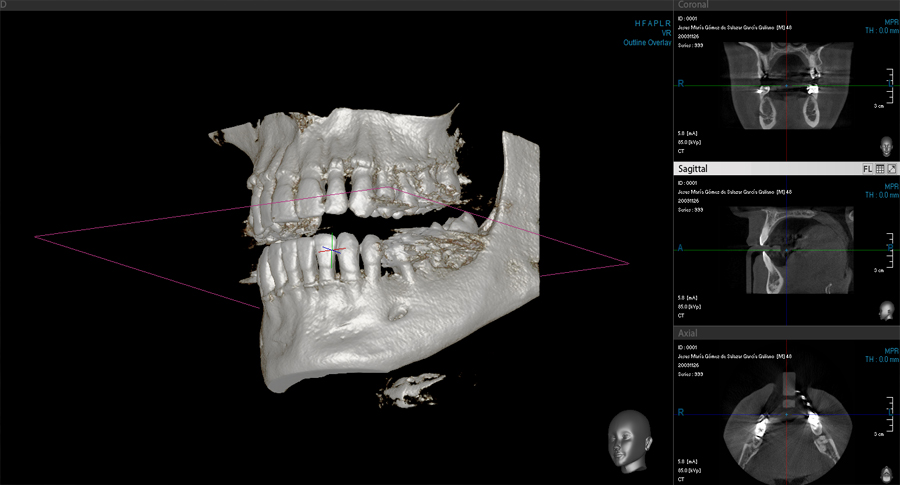Click the Coronal view head orientation icon

click(x=886, y=147)
